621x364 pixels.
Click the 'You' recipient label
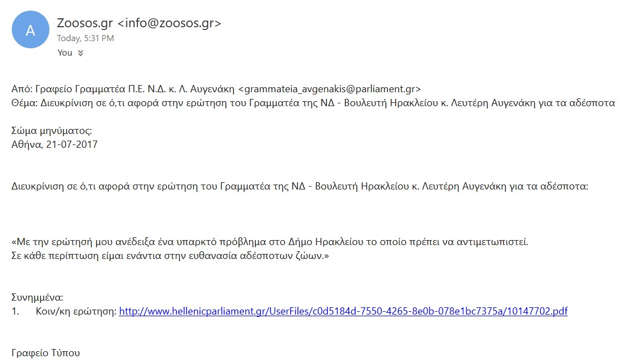click(64, 53)
